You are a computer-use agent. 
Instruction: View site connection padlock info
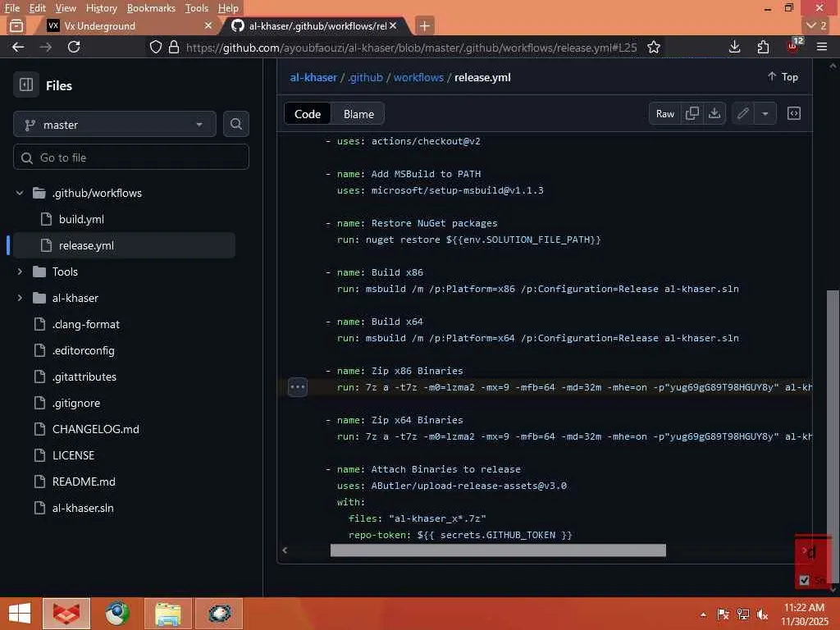point(174,47)
